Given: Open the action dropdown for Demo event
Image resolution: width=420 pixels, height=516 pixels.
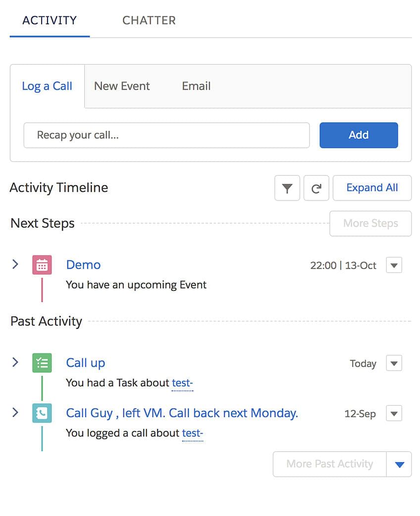Looking at the screenshot, I should click(x=394, y=265).
